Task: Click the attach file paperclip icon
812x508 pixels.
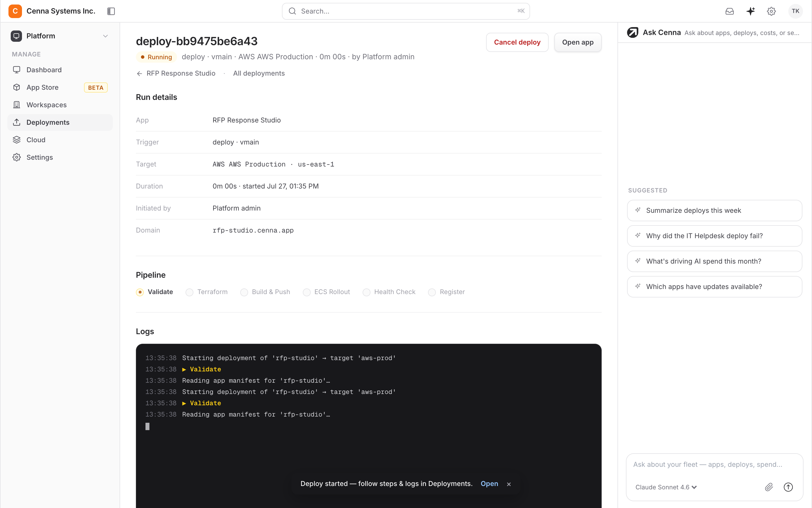Action: click(x=769, y=487)
